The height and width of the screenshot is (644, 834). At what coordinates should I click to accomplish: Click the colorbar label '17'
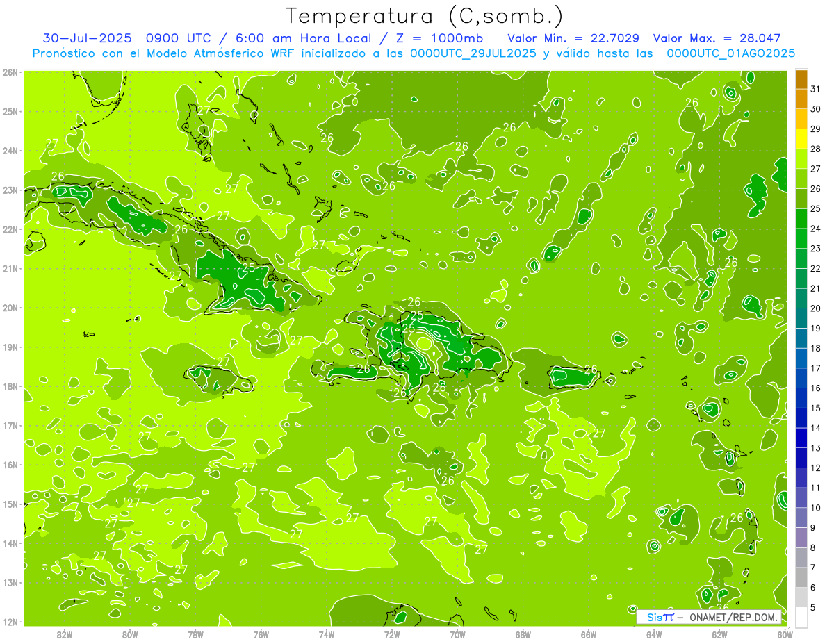pos(816,368)
